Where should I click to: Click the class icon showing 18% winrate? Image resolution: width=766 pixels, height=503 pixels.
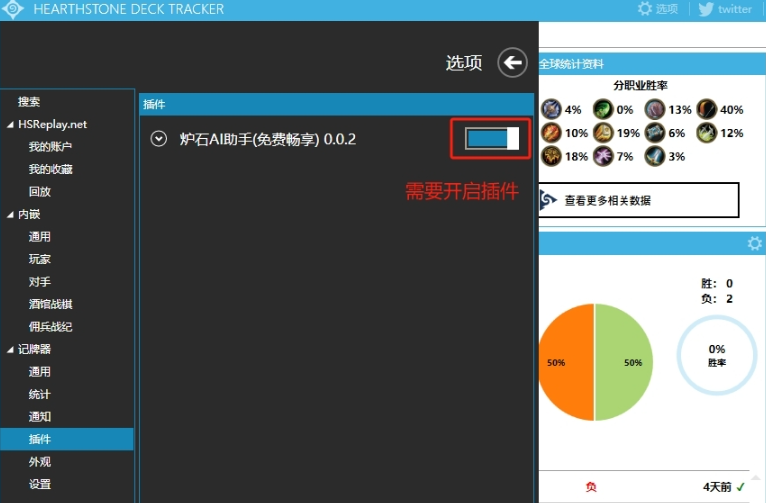point(551,156)
